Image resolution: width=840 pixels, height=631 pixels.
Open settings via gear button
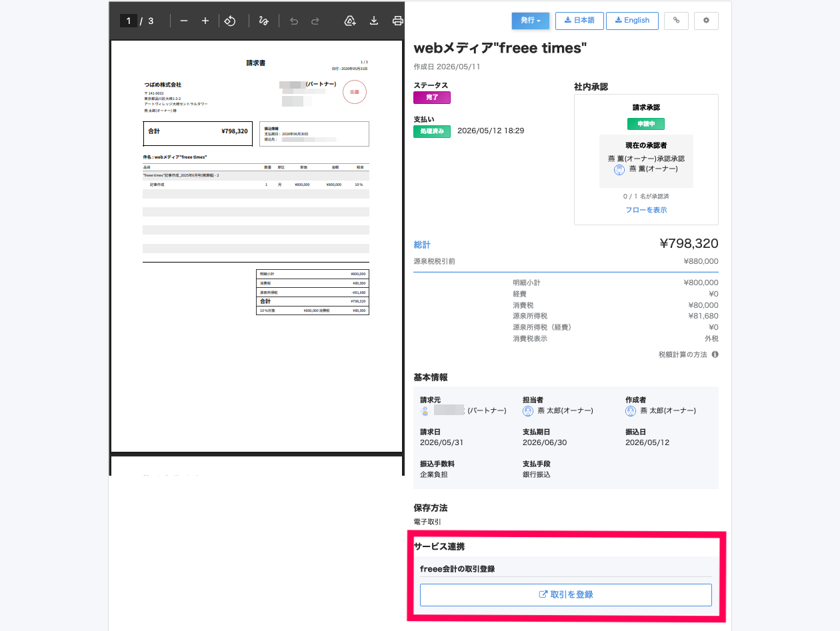click(706, 21)
